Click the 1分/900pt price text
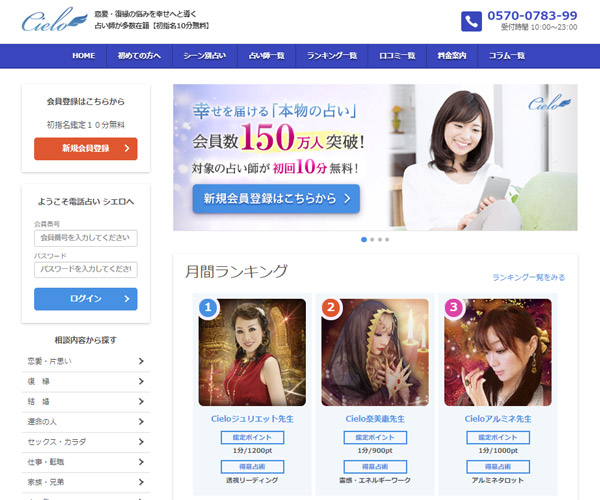Screen dimensions: 600x500 [x=375, y=451]
